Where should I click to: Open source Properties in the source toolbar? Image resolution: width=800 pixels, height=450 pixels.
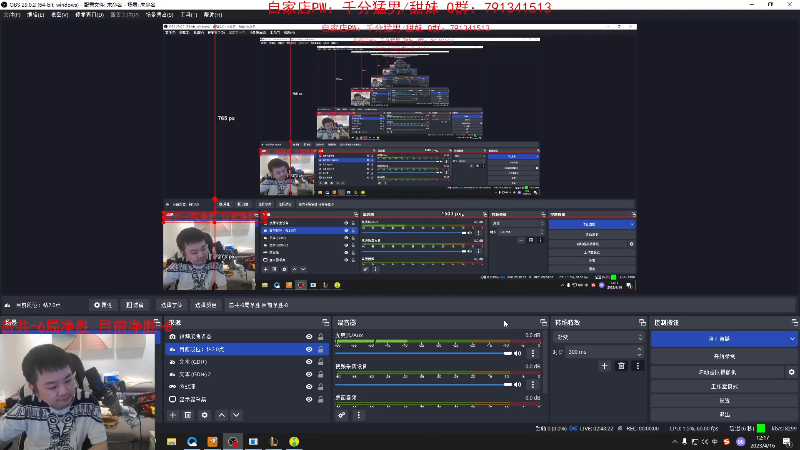coord(103,305)
